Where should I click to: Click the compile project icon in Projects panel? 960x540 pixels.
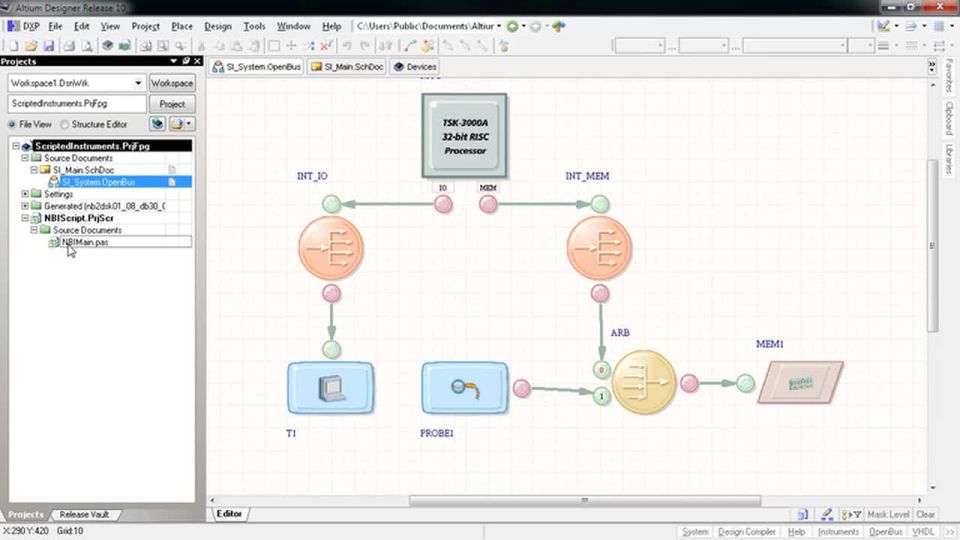click(x=157, y=124)
